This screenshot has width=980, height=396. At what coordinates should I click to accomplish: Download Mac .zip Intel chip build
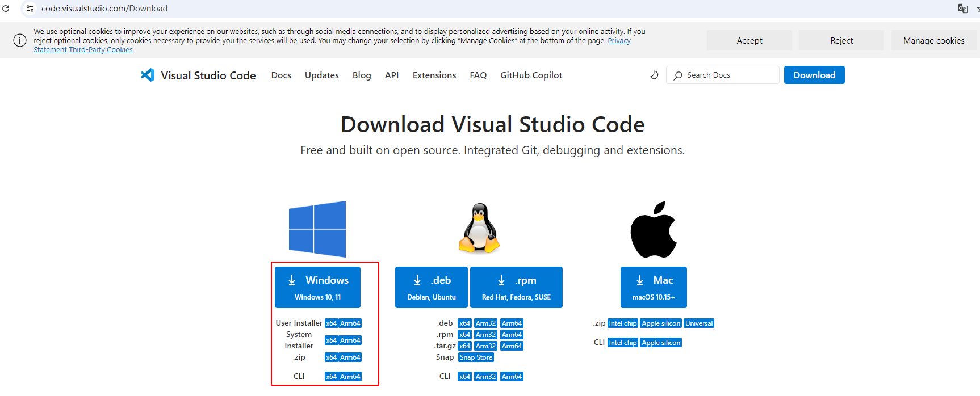tap(623, 323)
